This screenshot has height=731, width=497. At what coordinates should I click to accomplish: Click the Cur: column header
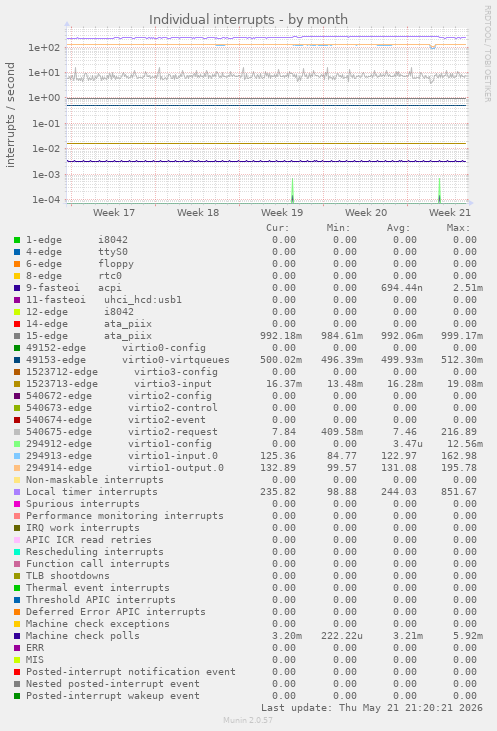pos(278,228)
